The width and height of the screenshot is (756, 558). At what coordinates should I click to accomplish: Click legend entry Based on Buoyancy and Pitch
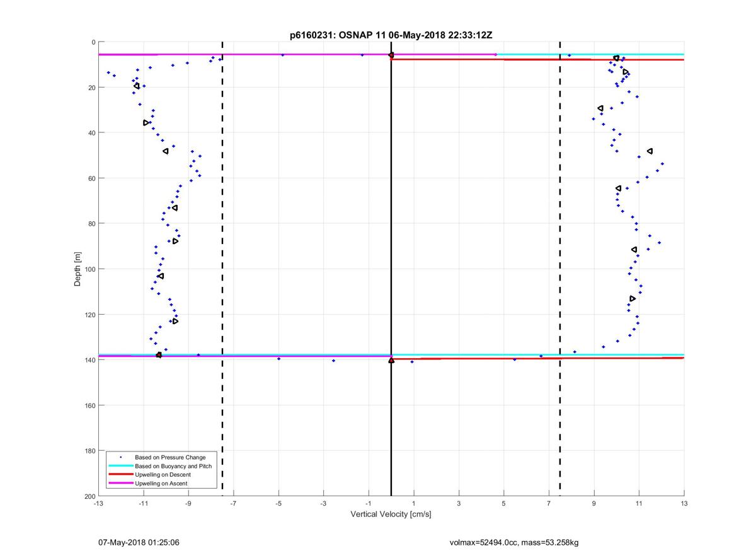point(173,466)
